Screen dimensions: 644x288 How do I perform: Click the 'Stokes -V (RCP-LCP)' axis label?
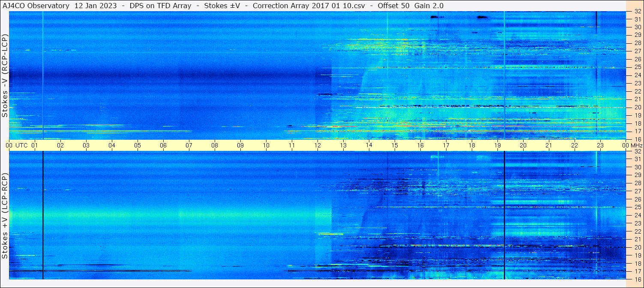click(5, 75)
